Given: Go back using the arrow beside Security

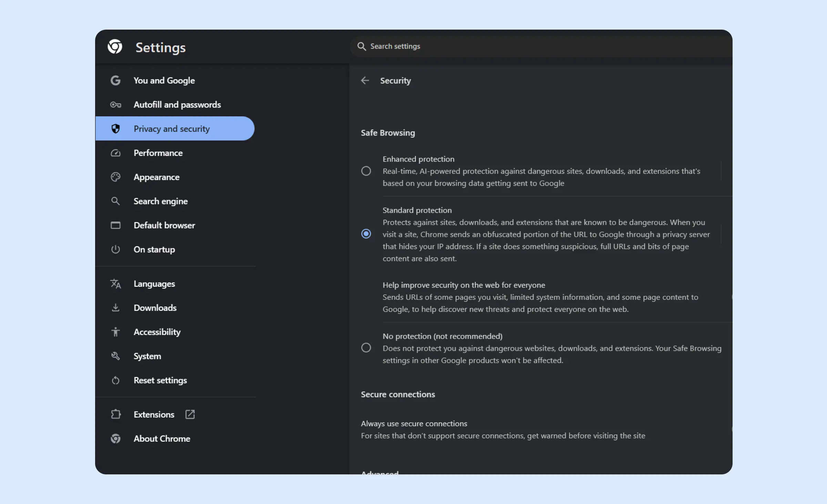Looking at the screenshot, I should (x=365, y=81).
